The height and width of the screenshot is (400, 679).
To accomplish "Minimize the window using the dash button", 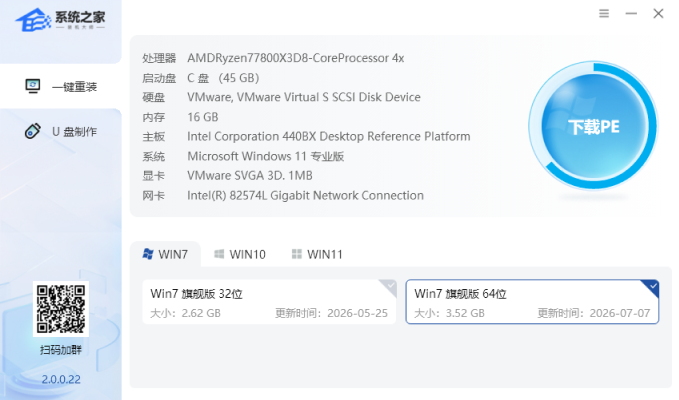I will (x=631, y=14).
